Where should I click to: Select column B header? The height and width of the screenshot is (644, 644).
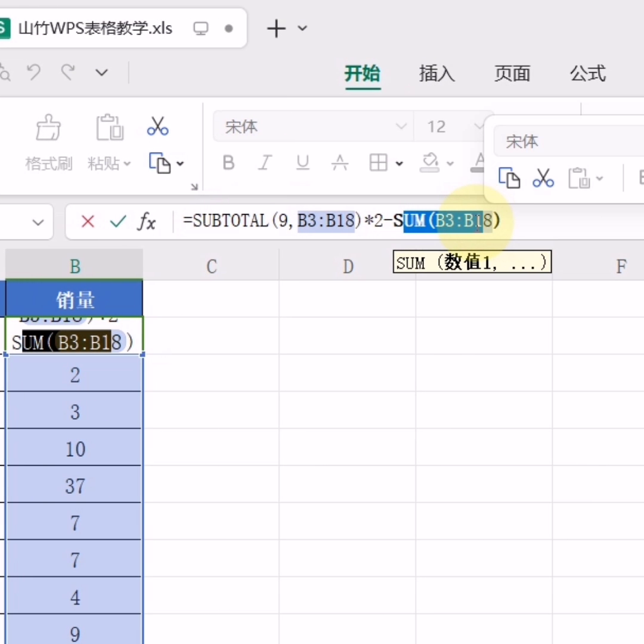pyautogui.click(x=75, y=265)
